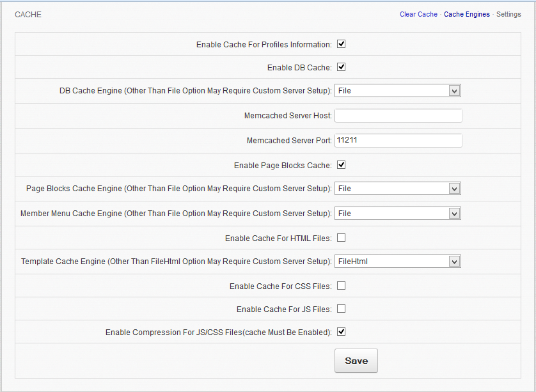Disable the Page Blocks Cache checkbox
This screenshot has height=392, width=536.
(342, 165)
